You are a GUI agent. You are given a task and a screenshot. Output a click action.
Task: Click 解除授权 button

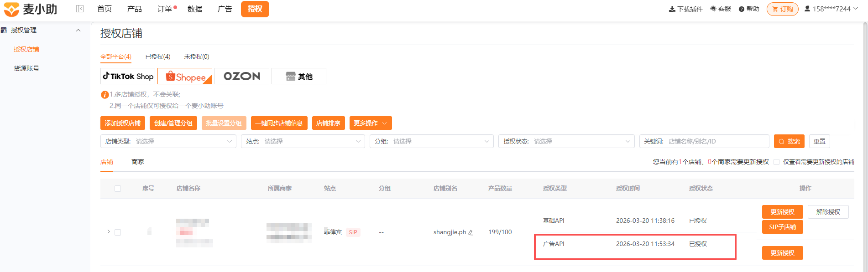point(828,212)
